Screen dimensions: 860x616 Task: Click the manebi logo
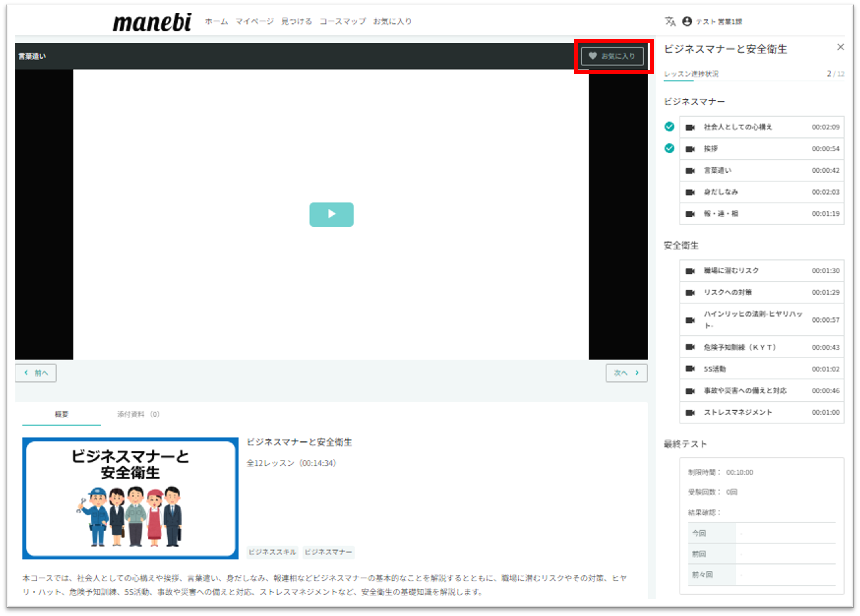(152, 22)
